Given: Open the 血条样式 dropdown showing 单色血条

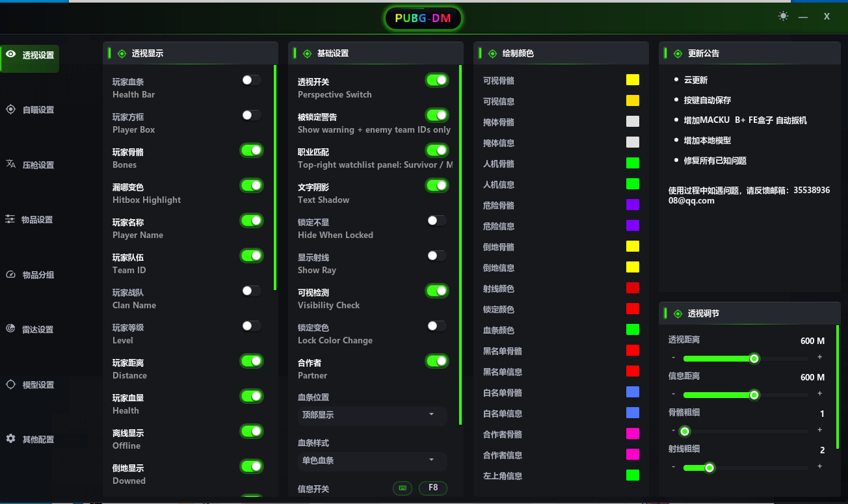Looking at the screenshot, I should click(x=373, y=460).
